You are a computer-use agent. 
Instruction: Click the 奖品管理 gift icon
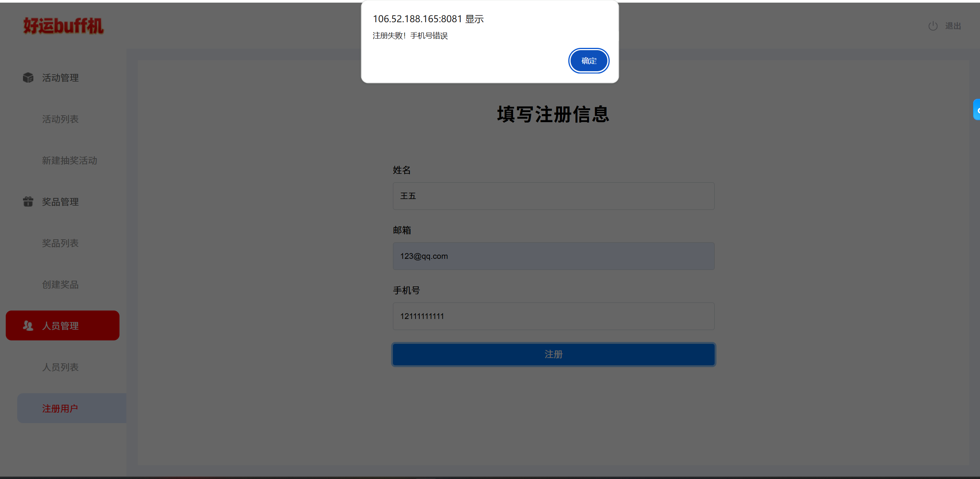click(28, 202)
